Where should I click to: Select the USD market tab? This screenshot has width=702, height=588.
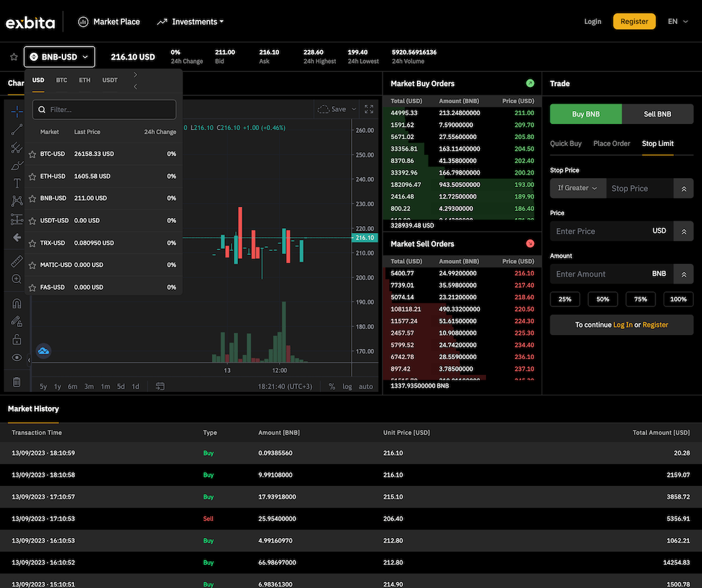point(38,80)
